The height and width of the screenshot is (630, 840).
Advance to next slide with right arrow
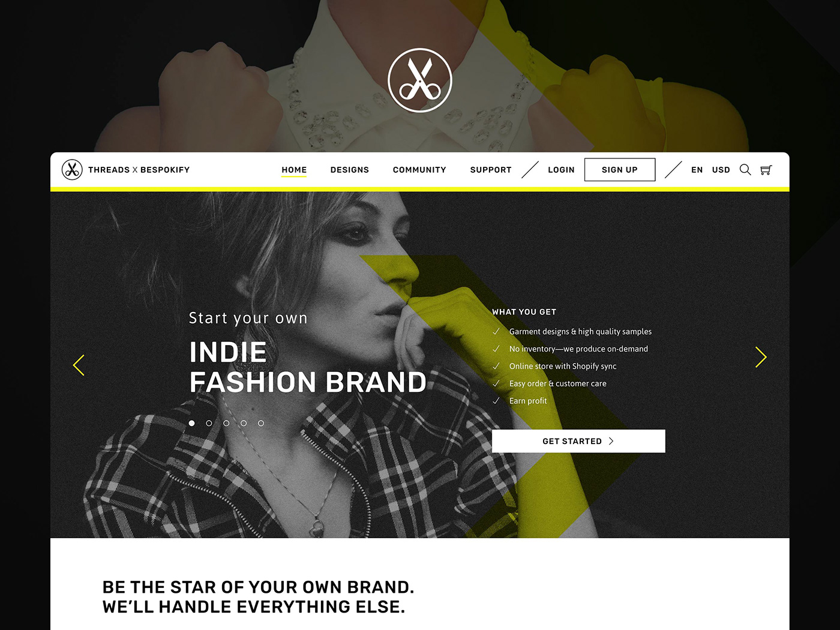761,357
